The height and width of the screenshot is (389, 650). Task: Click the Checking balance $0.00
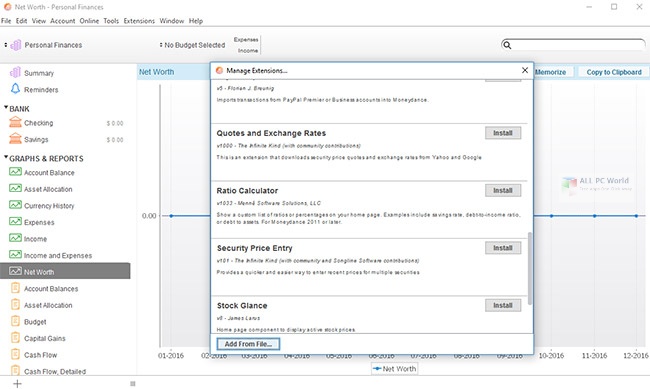point(115,123)
